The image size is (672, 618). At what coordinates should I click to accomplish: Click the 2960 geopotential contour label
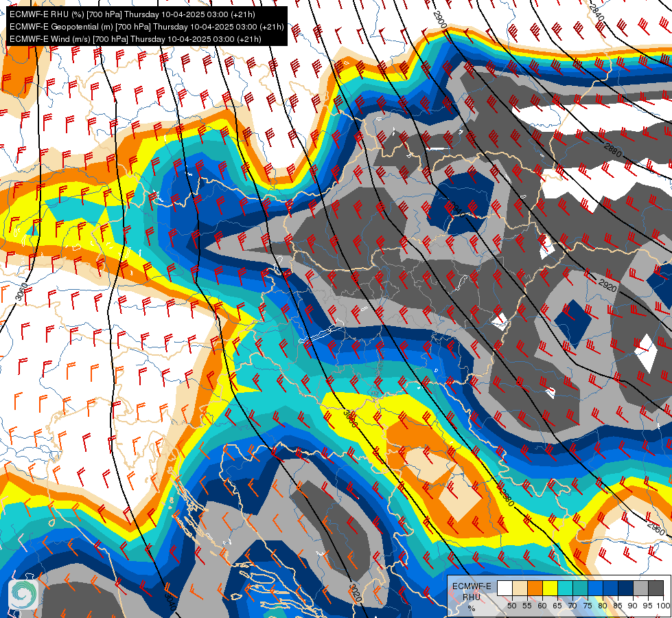pyautogui.click(x=656, y=528)
